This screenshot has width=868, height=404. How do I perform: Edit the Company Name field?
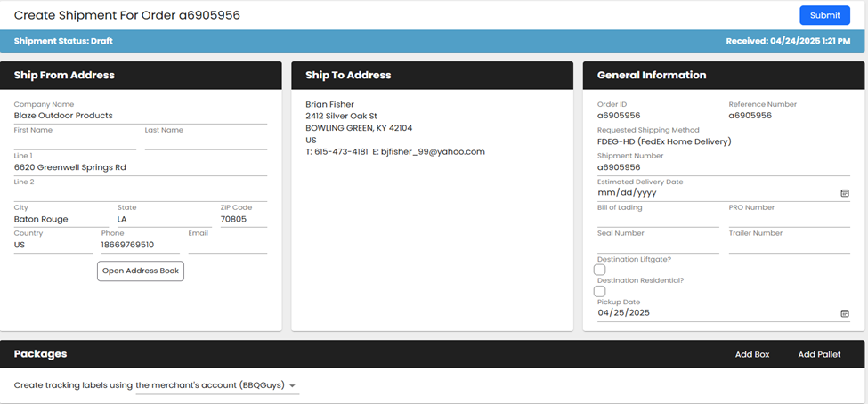tap(141, 116)
